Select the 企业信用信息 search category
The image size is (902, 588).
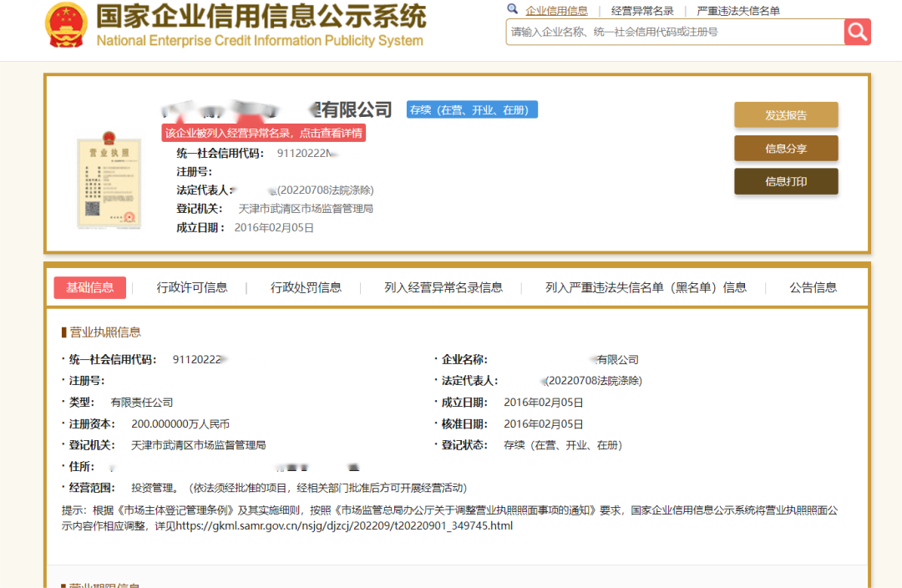pyautogui.click(x=556, y=11)
